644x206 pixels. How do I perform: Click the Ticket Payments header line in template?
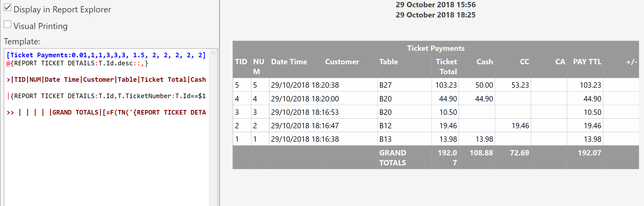coord(106,55)
